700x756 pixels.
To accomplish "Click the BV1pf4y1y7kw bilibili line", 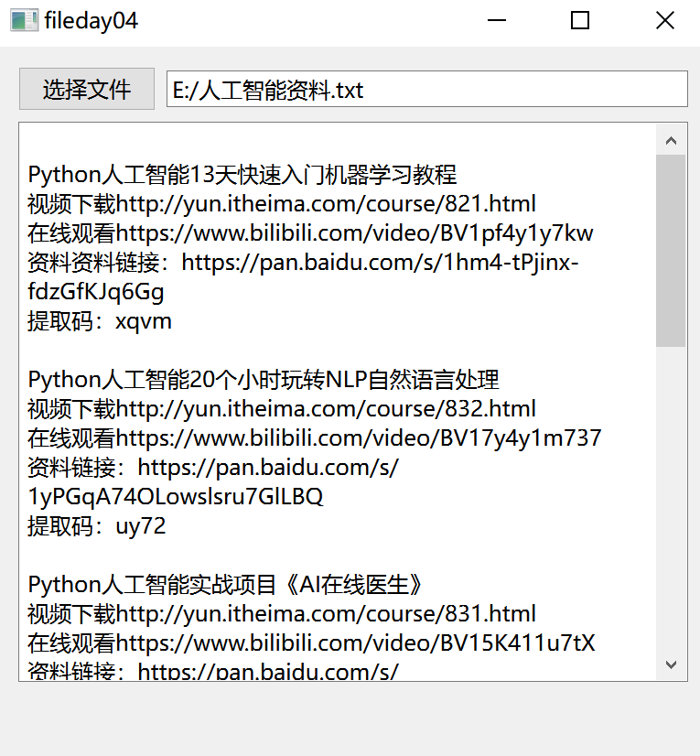I will [x=310, y=233].
